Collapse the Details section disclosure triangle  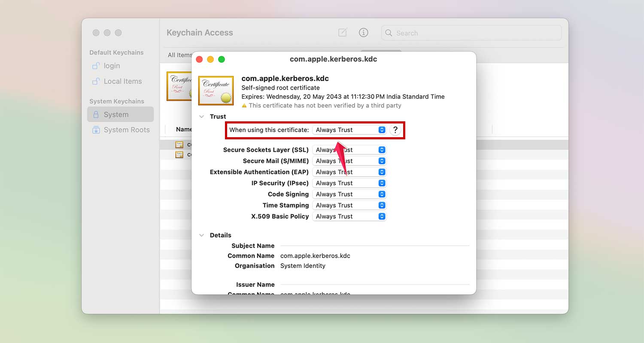coord(201,235)
